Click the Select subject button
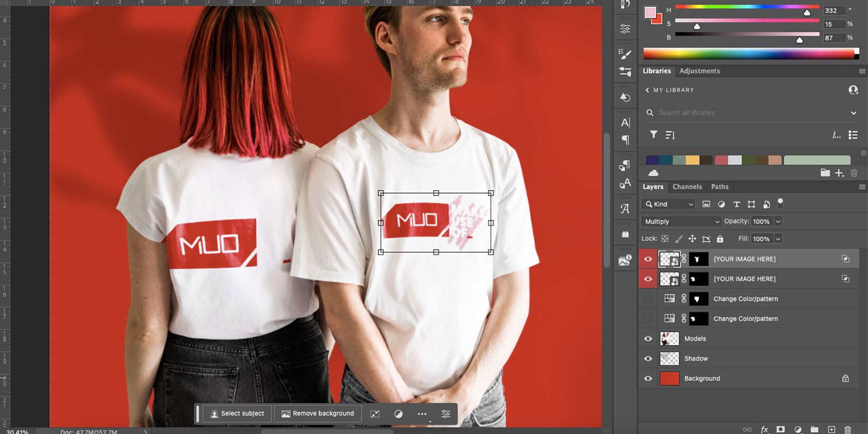 click(x=237, y=414)
